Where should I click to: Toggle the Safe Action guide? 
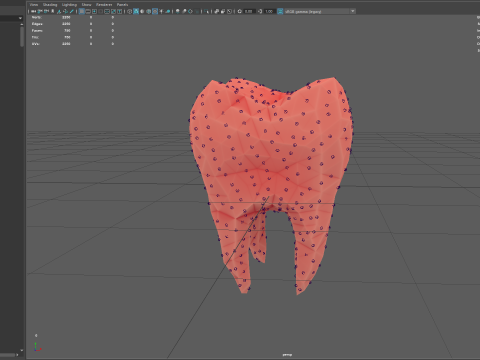pyautogui.click(x=113, y=11)
